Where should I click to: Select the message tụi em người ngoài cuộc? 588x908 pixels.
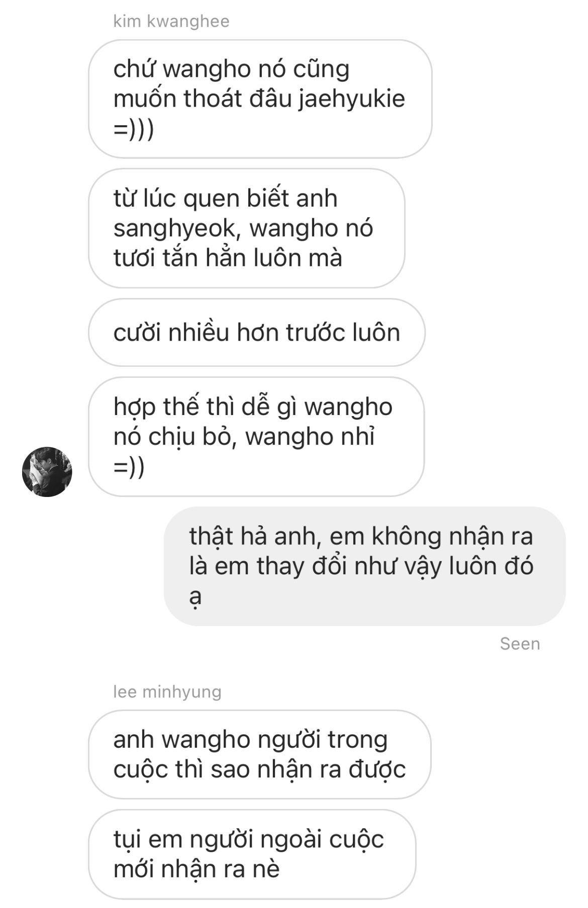click(252, 854)
